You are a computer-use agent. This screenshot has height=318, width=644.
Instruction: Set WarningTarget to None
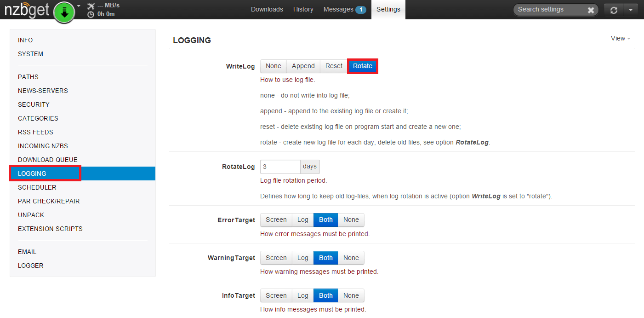click(351, 258)
